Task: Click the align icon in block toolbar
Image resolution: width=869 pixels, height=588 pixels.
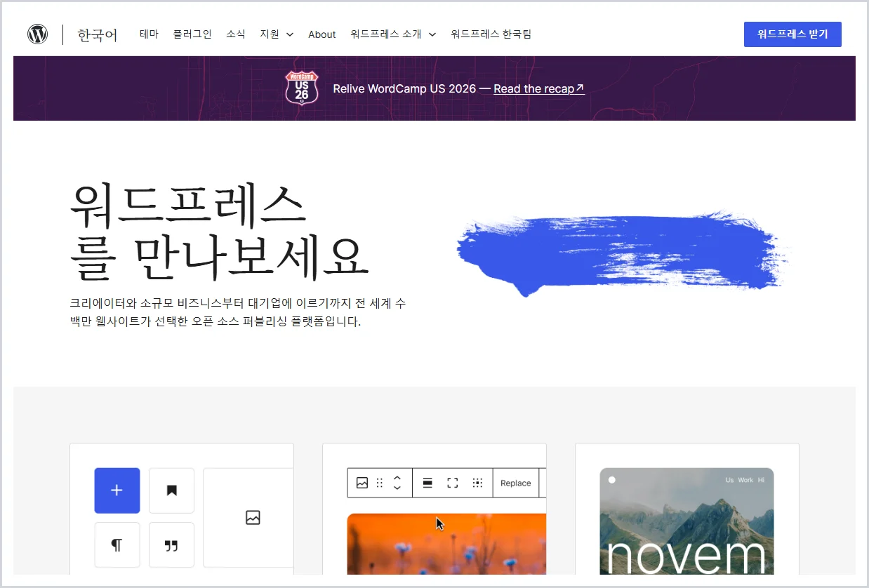Action: pyautogui.click(x=427, y=483)
